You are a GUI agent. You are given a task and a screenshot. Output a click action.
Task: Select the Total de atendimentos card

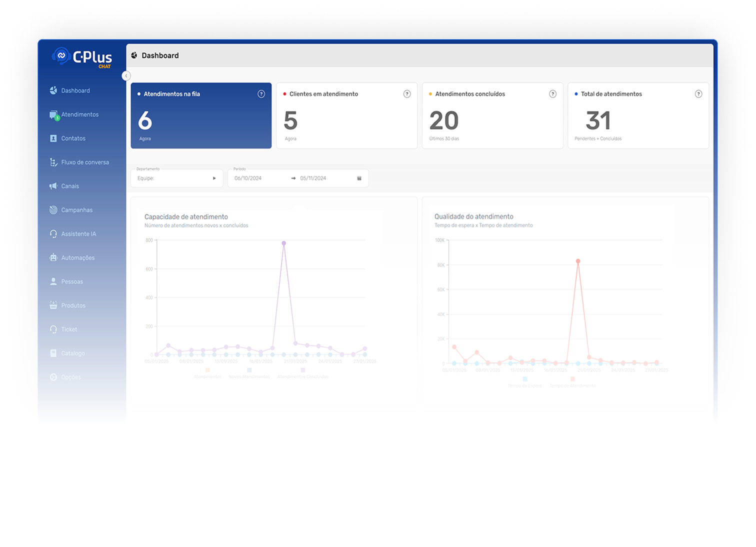coord(638,115)
